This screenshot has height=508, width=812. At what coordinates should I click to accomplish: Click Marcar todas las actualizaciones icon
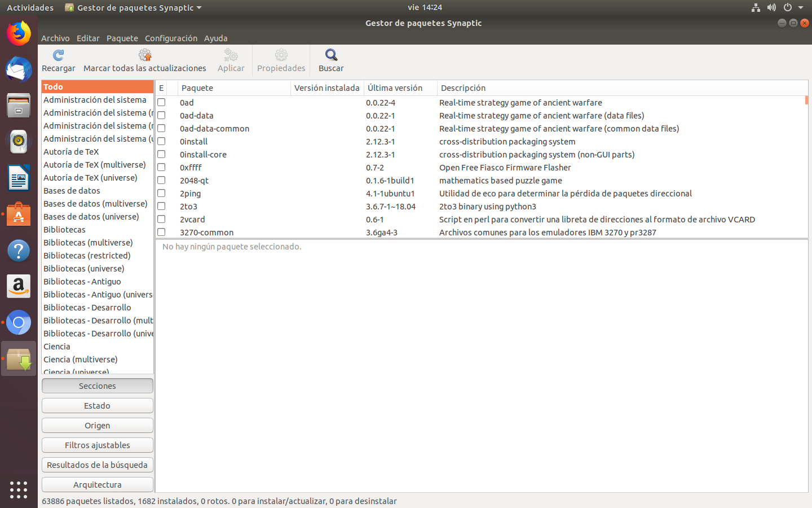[145, 55]
